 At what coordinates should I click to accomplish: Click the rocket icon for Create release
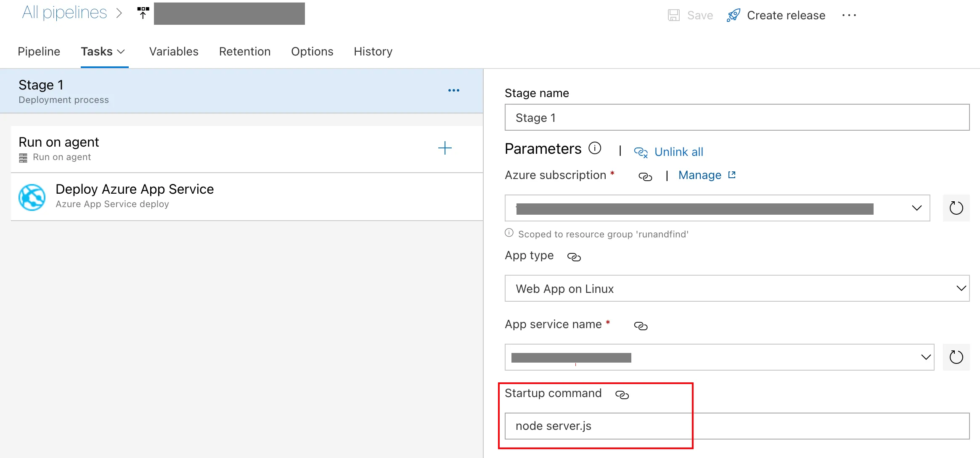733,16
